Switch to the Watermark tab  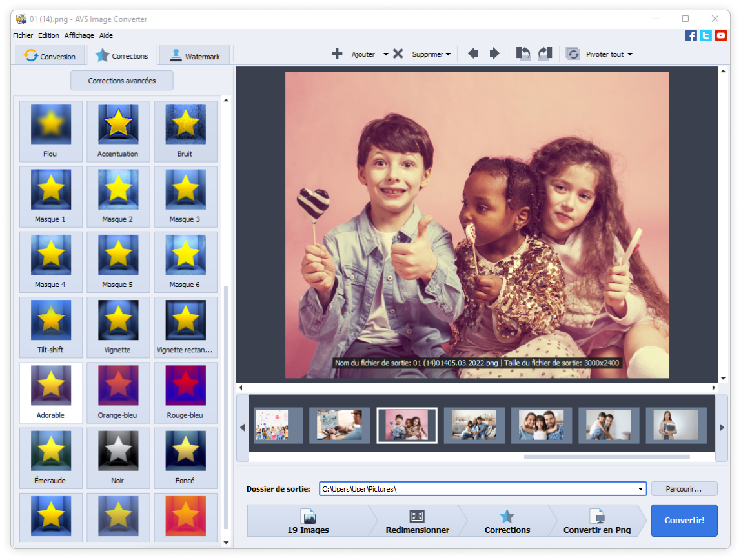point(195,56)
